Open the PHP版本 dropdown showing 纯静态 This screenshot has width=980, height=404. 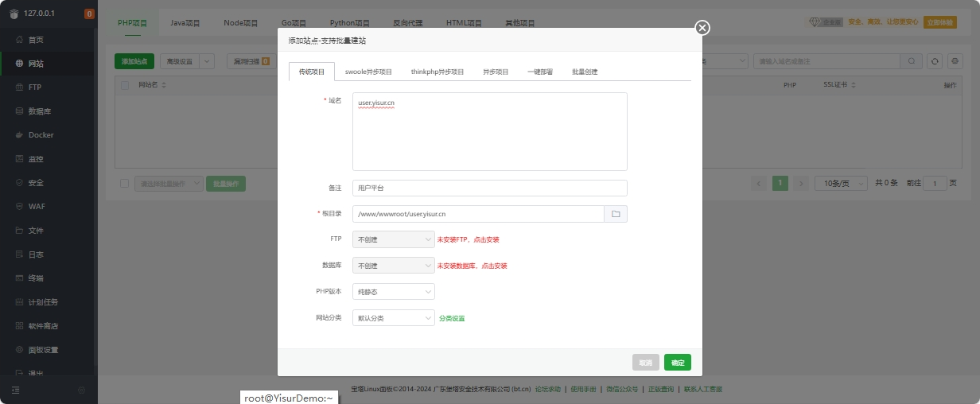pyautogui.click(x=393, y=292)
